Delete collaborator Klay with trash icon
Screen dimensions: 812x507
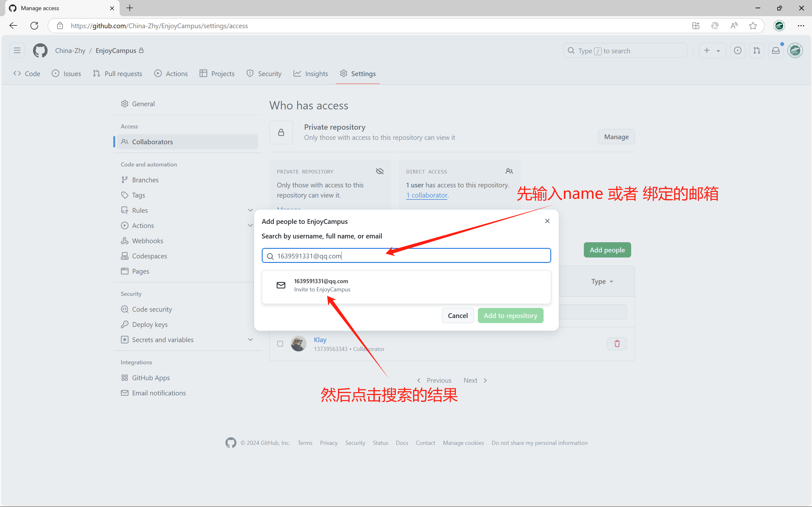tap(617, 344)
